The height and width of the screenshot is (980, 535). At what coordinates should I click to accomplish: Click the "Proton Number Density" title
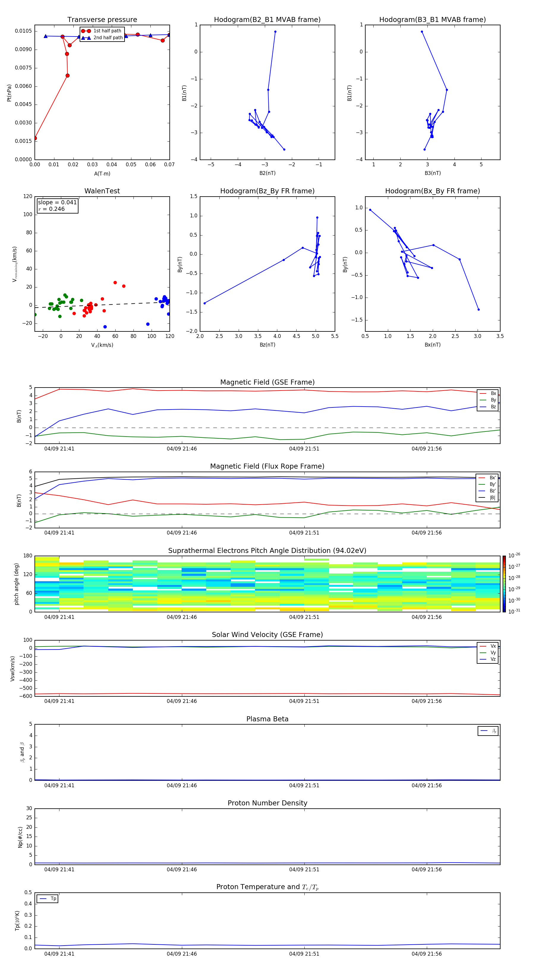pos(267,804)
